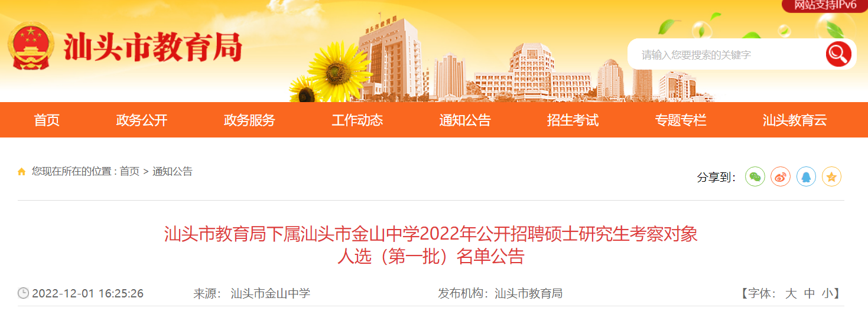Share to Weibo icon

(781, 176)
